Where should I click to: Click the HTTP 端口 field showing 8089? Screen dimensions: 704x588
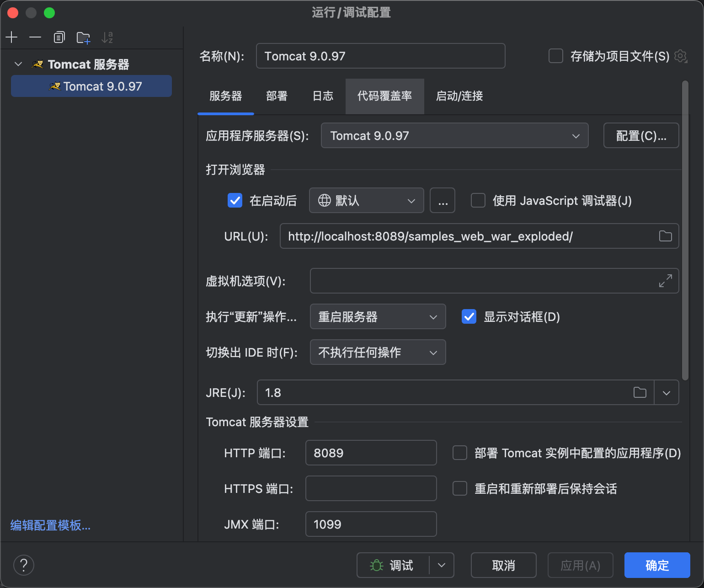[x=371, y=453]
